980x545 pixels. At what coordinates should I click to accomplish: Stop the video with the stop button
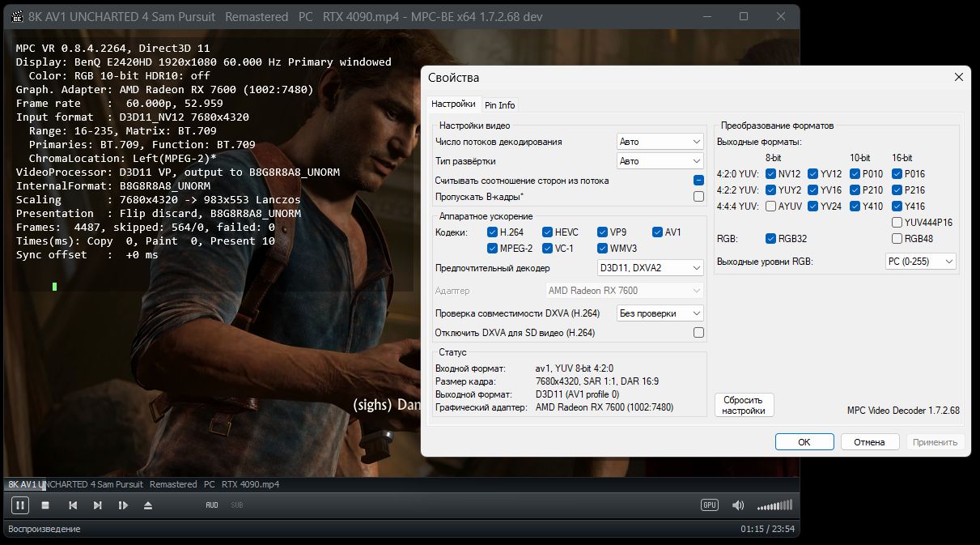[46, 505]
